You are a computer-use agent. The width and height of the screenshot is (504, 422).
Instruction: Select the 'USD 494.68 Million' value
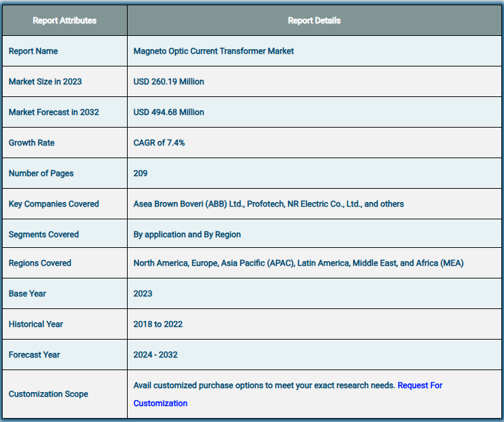click(x=169, y=112)
